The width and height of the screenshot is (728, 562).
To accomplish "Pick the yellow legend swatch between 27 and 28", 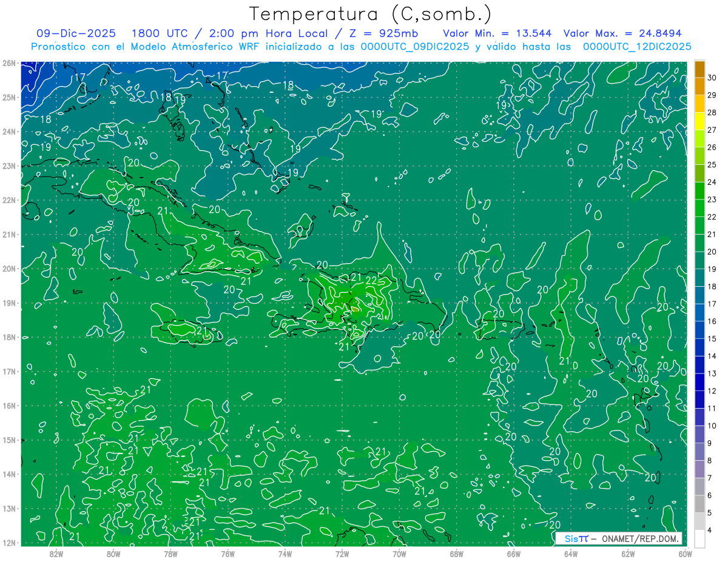I will pyautogui.click(x=700, y=121).
